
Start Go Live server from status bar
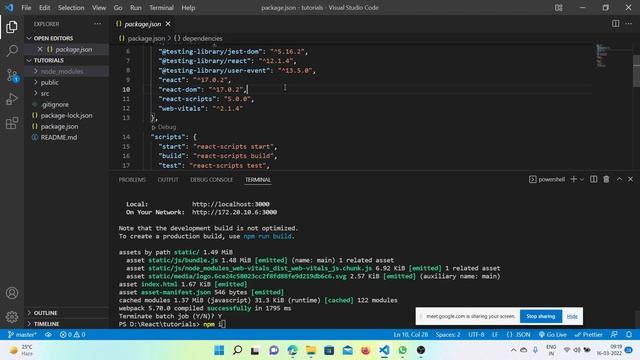click(x=552, y=334)
